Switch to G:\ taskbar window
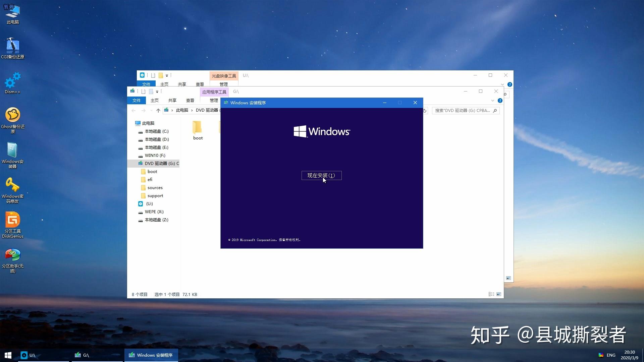 [x=97, y=355]
